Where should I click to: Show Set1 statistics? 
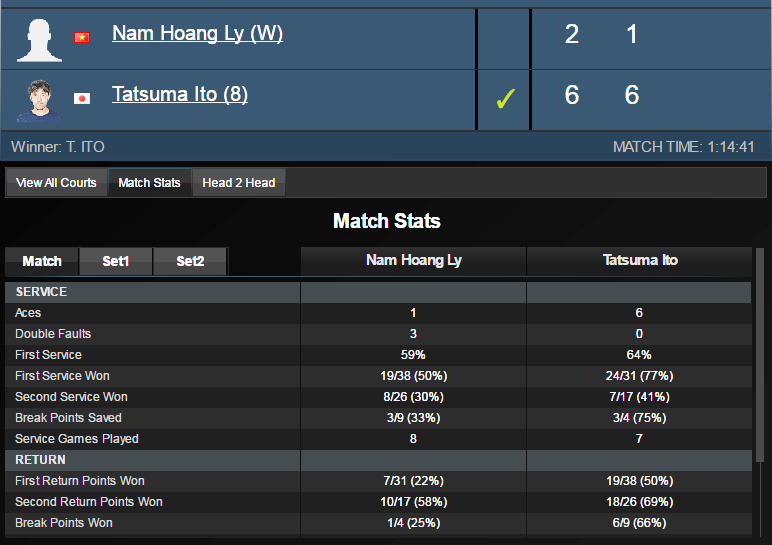click(116, 261)
